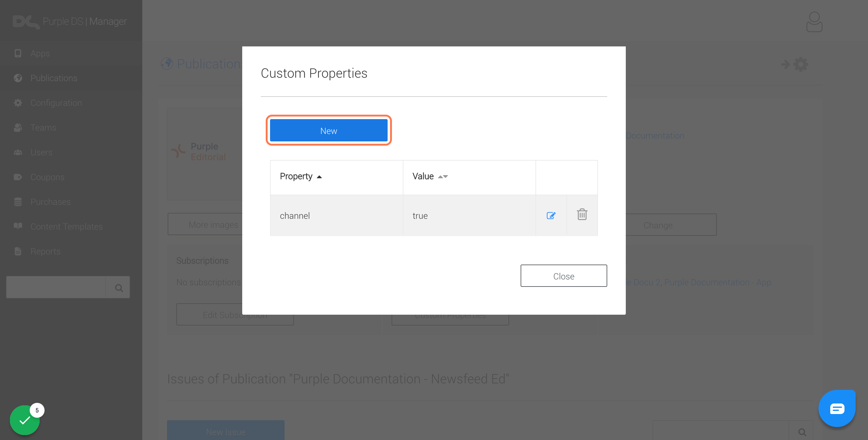Open Apps in the sidebar
Viewport: 868px width, 440px height.
pyautogui.click(x=40, y=53)
